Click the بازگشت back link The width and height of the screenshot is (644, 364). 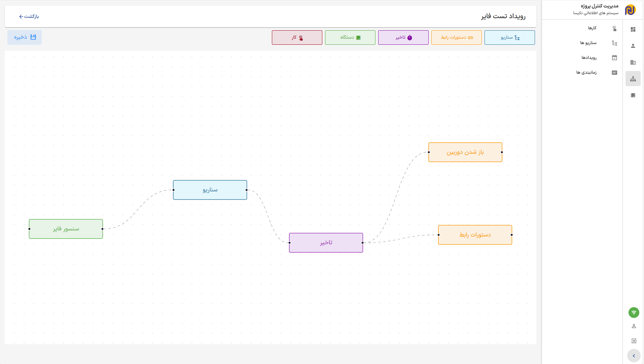point(29,16)
